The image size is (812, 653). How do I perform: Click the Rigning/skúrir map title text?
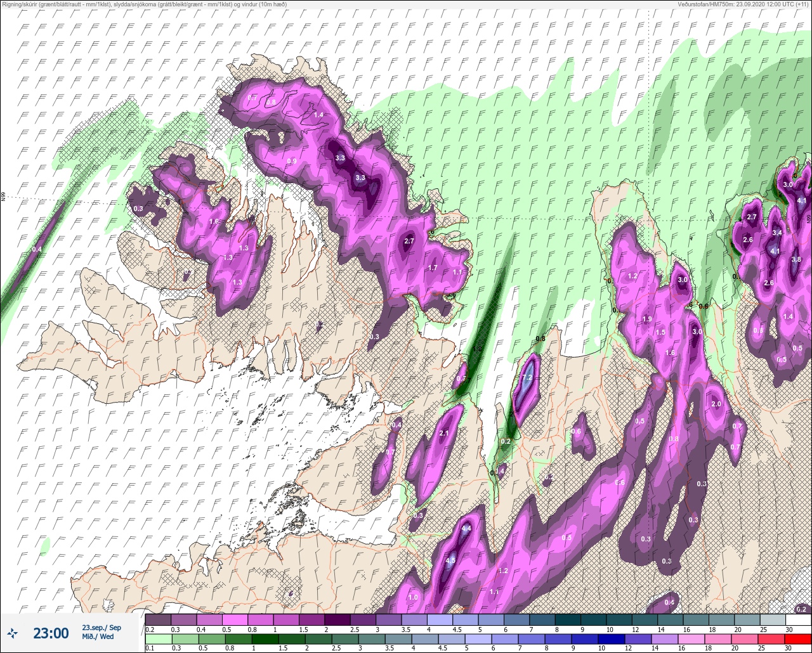click(x=144, y=4)
